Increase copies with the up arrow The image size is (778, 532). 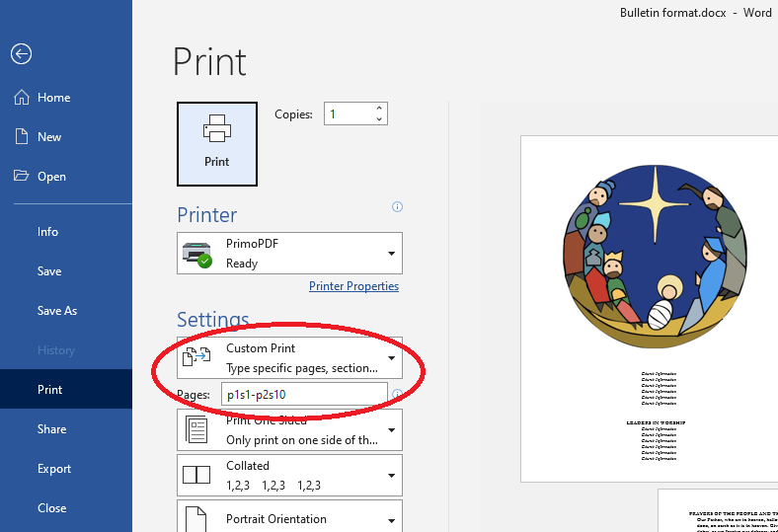[379, 109]
